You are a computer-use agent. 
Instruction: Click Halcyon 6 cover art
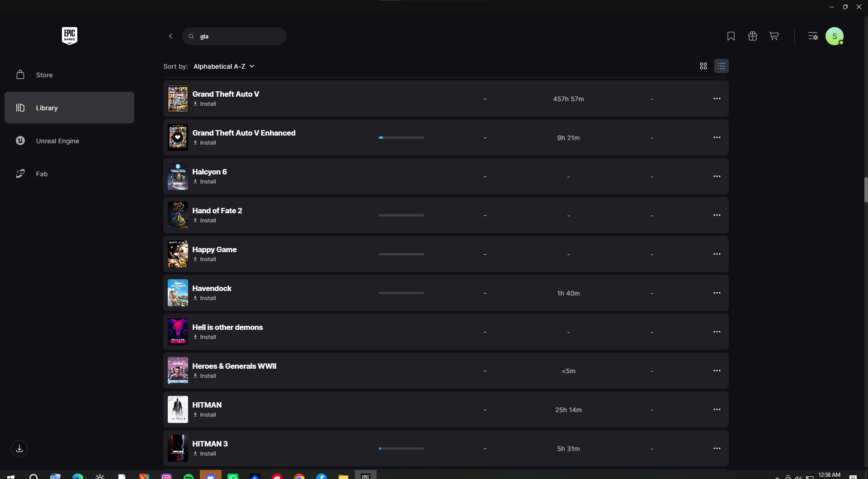178,176
